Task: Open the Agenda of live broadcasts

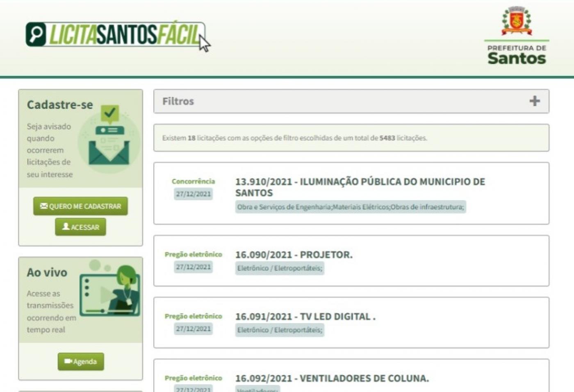Action: (81, 361)
